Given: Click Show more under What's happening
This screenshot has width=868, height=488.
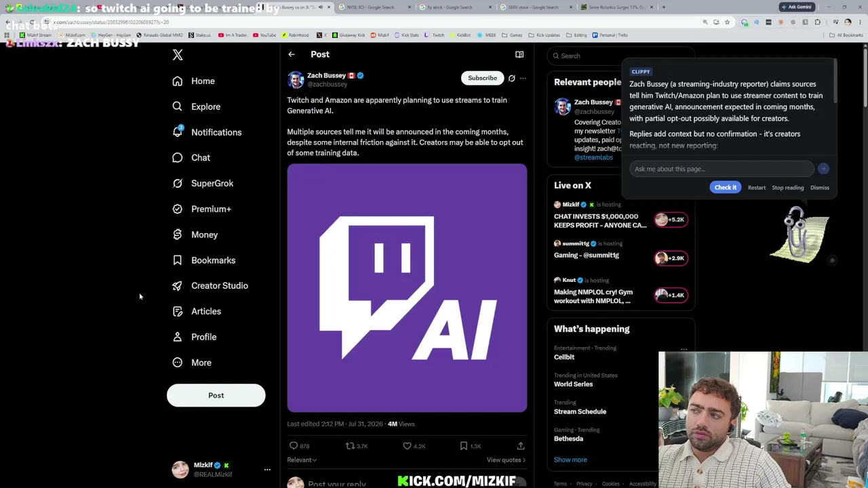Looking at the screenshot, I should point(570,460).
